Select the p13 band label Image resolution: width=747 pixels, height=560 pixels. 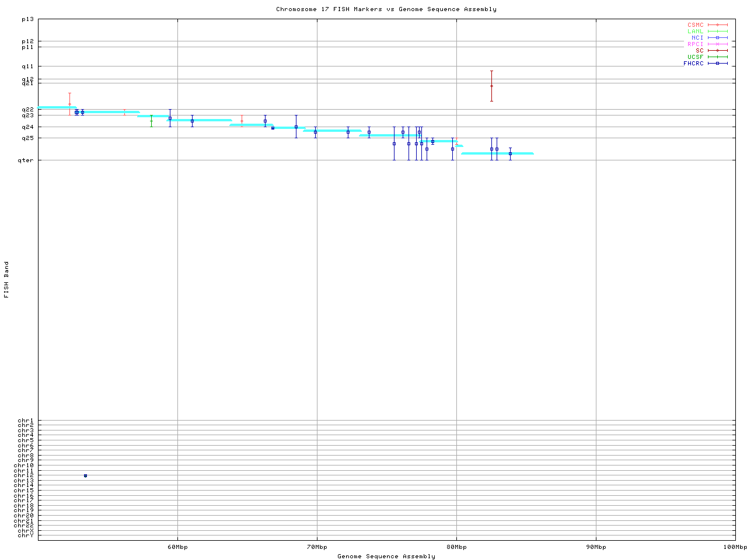point(27,19)
